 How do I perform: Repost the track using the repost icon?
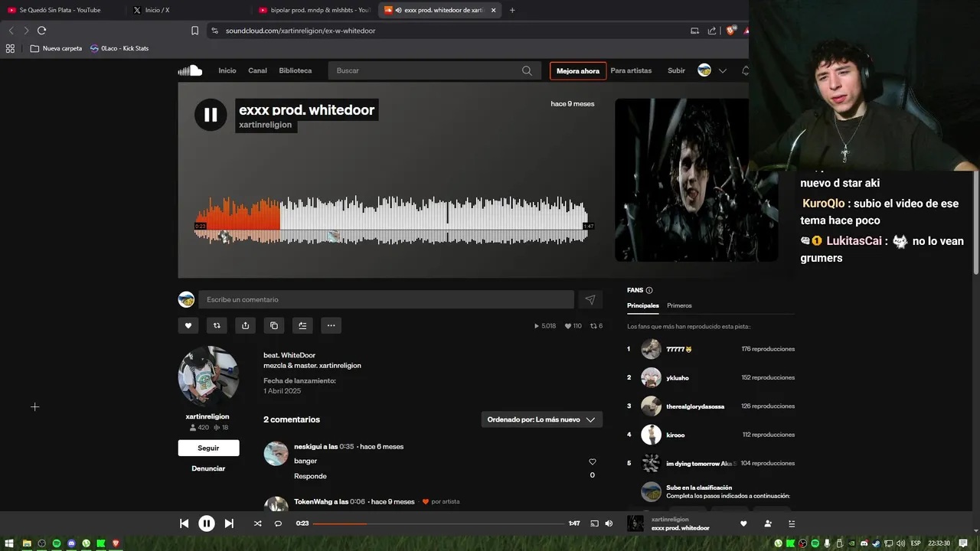click(x=217, y=325)
